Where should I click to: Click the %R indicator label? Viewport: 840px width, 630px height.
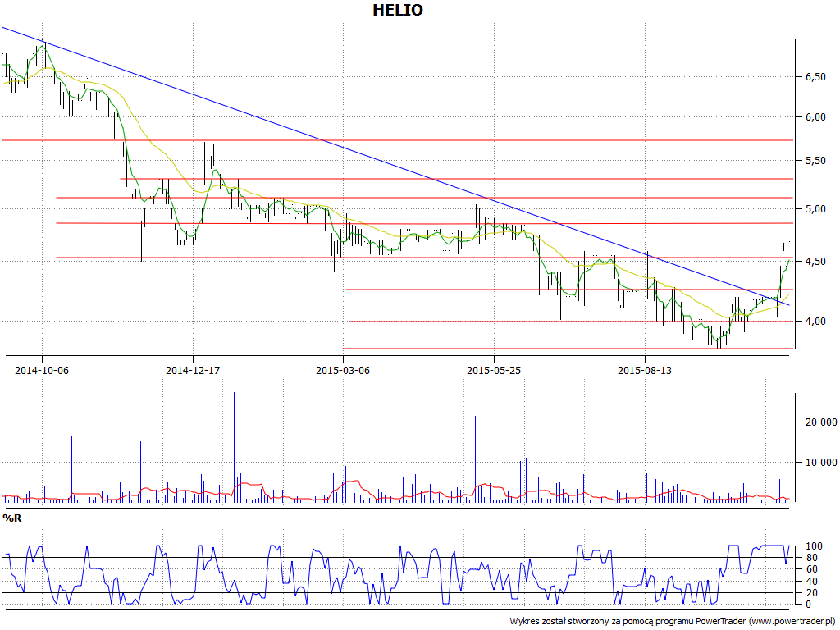pyautogui.click(x=12, y=518)
